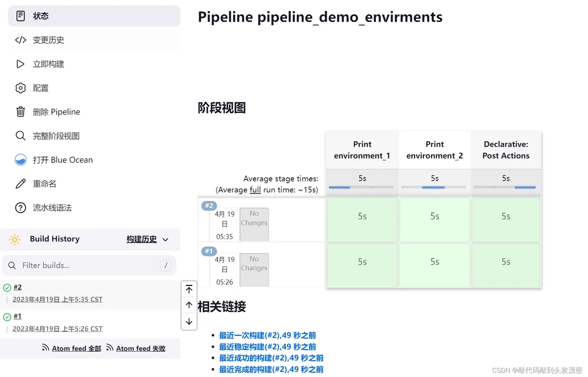The height and width of the screenshot is (377, 588).
Task: Click build #1 Print environment_2 5s cell
Action: [435, 265]
